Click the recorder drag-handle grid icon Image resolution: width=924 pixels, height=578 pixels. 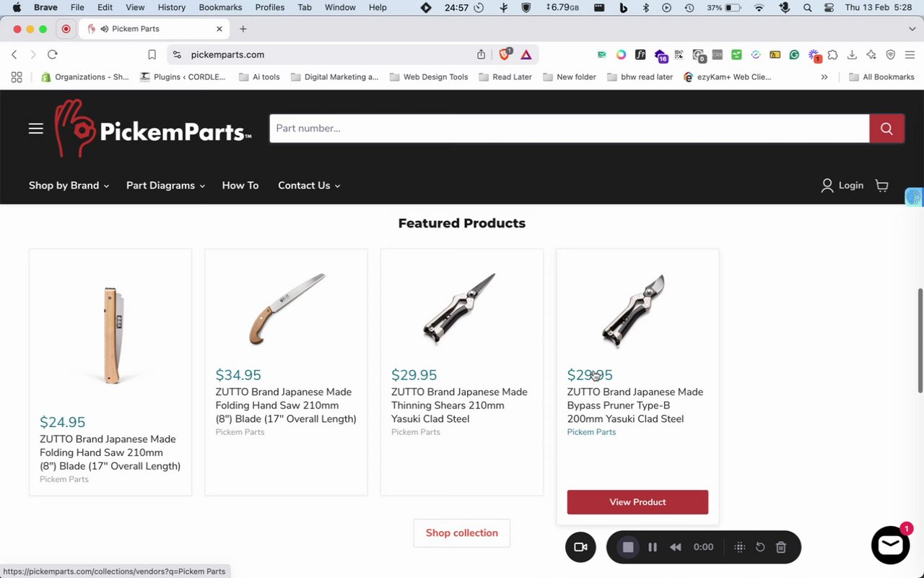coord(739,547)
